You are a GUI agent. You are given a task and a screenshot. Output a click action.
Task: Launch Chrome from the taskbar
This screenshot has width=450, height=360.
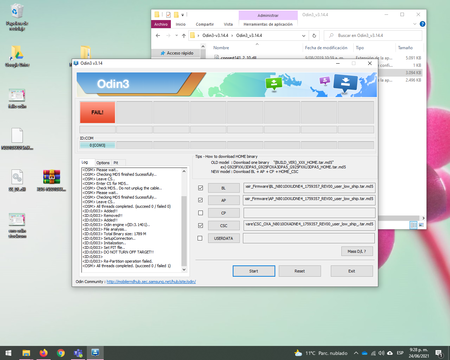61,353
